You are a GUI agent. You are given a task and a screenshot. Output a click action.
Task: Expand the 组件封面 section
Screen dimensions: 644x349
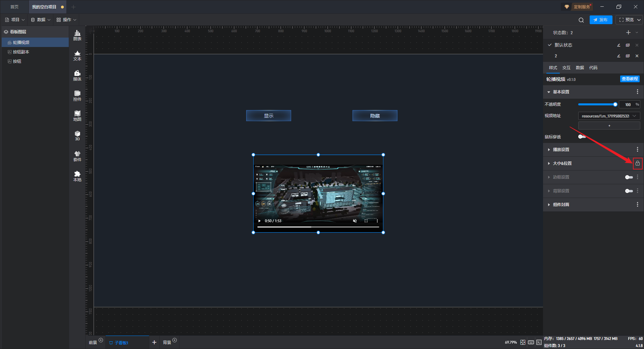tap(549, 205)
